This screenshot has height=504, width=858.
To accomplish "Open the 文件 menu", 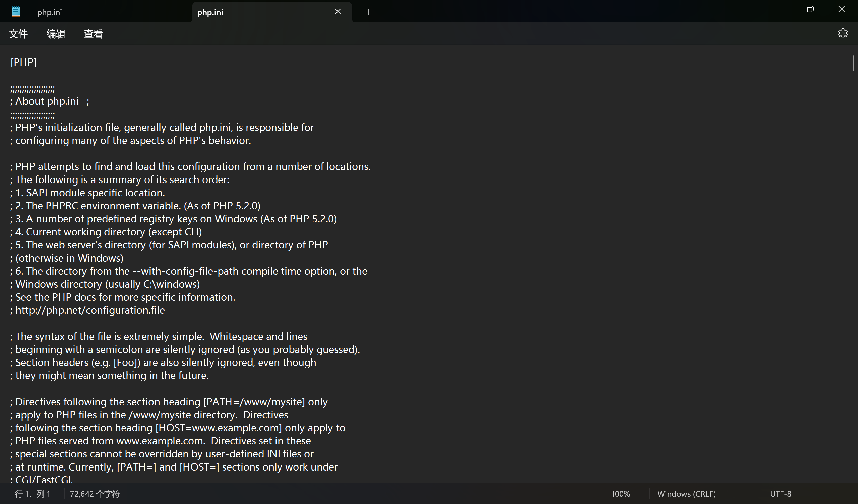I will 18,34.
